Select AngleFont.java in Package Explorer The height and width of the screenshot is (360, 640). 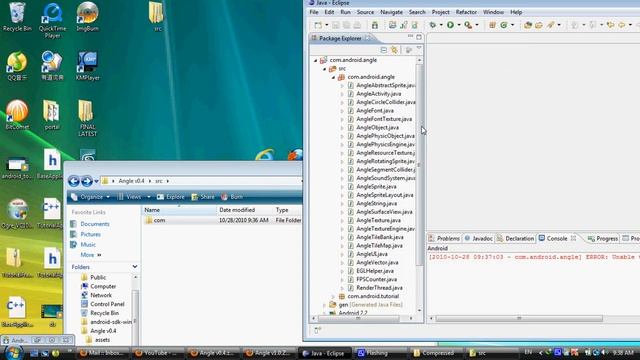pyautogui.click(x=375, y=111)
